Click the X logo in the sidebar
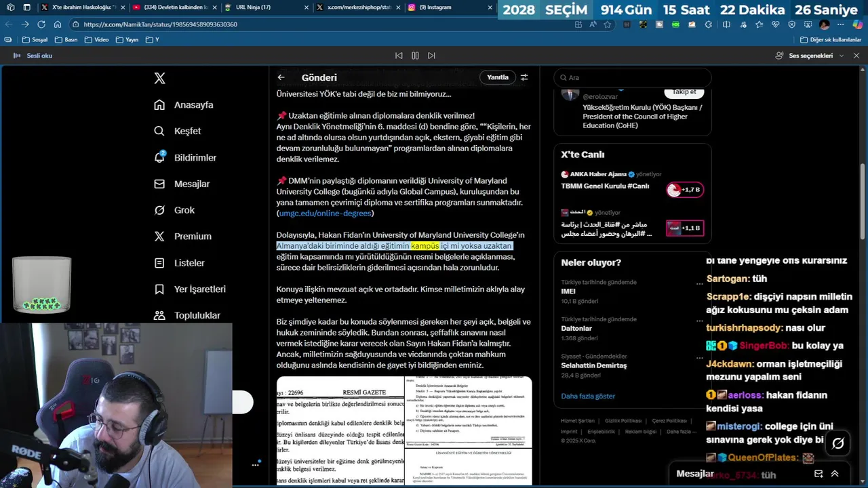 [159, 78]
